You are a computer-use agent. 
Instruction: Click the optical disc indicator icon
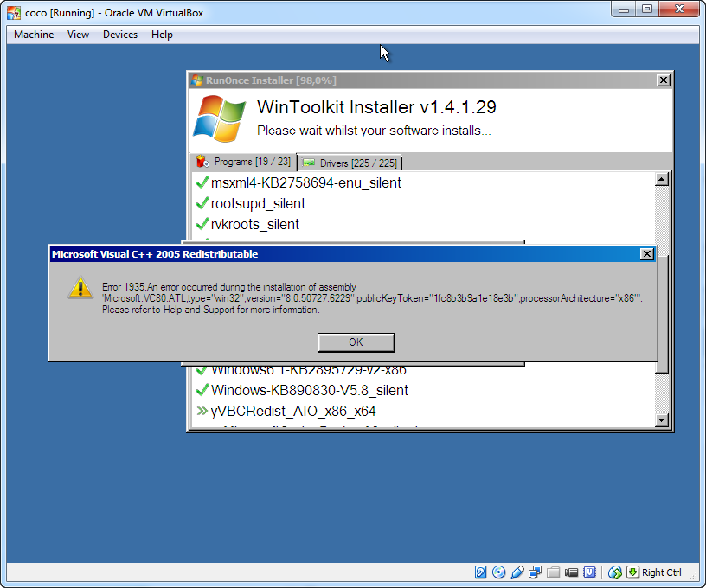499,572
